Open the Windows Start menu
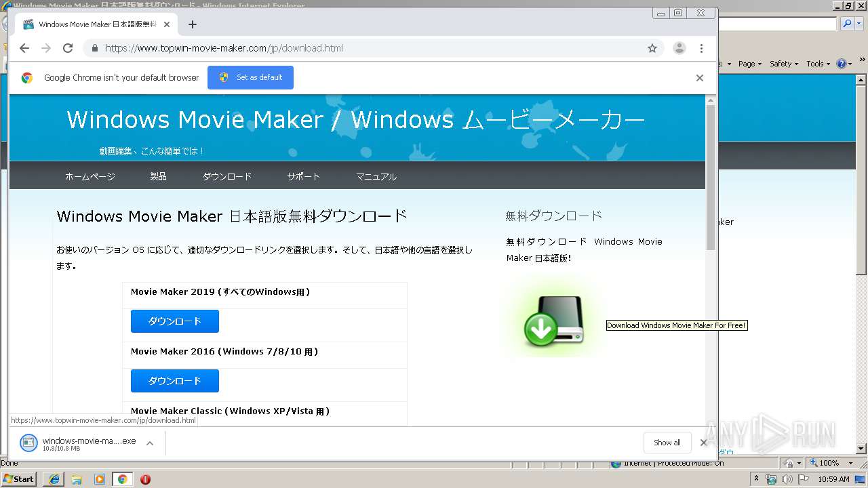868x488 pixels. (x=19, y=479)
